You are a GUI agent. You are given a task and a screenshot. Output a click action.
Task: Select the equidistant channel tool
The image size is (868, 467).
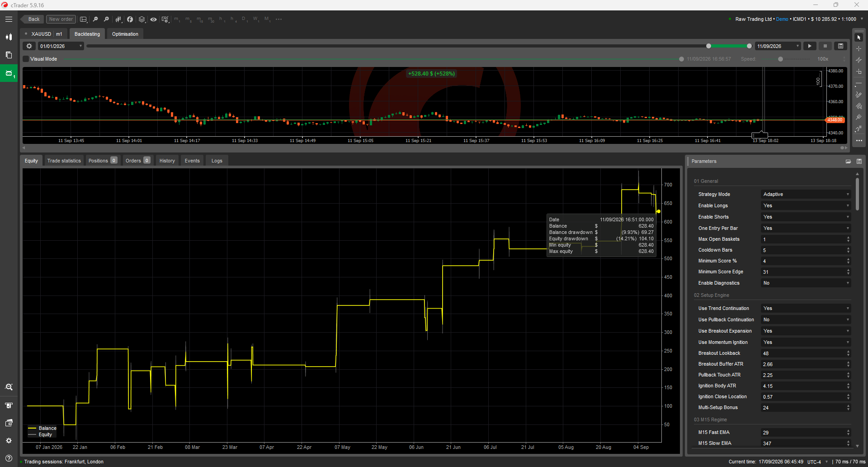click(859, 106)
